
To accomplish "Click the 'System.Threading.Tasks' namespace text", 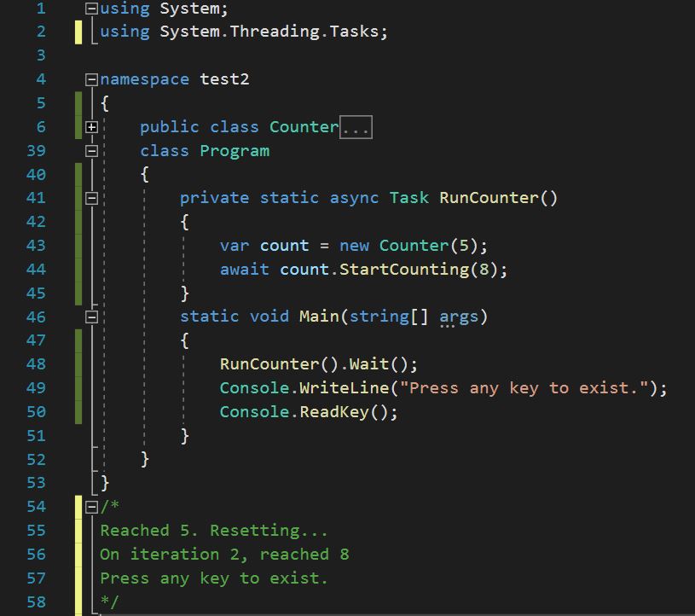I will (269, 32).
